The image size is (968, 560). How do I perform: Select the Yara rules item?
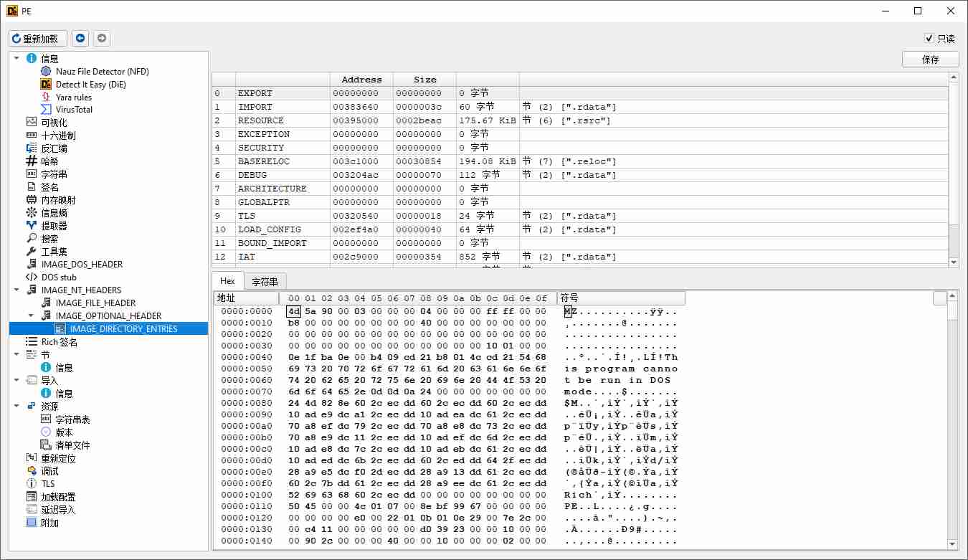[73, 98]
